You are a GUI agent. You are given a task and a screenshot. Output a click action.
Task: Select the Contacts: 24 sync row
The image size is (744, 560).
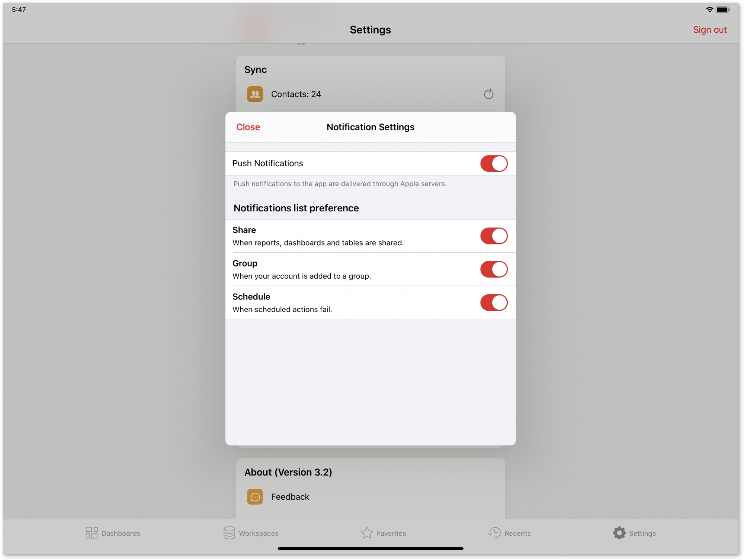point(296,94)
